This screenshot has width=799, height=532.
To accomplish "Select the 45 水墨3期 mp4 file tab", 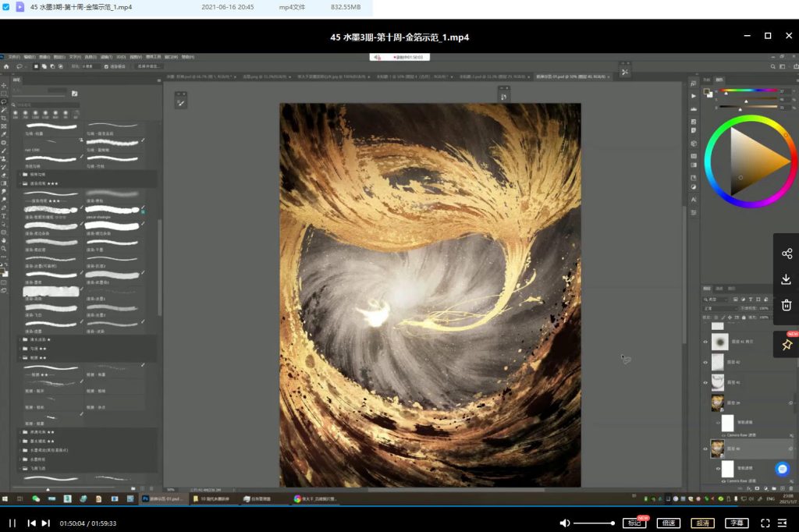I will (81, 7).
